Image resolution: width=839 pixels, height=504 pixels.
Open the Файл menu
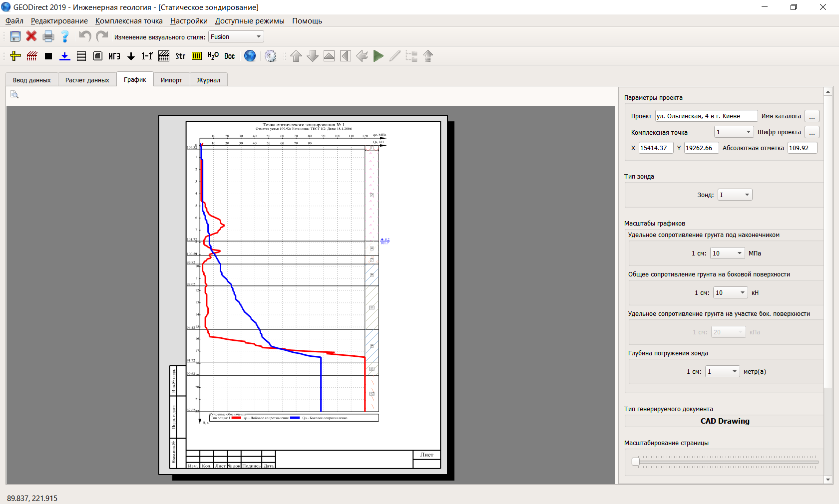pyautogui.click(x=14, y=21)
